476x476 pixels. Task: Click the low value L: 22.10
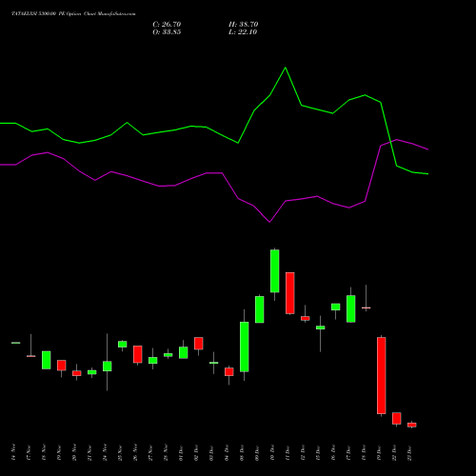(243, 32)
